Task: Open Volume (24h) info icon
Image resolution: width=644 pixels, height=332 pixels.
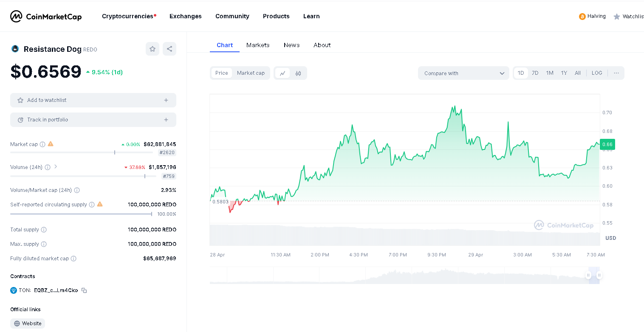Action: 48,167
